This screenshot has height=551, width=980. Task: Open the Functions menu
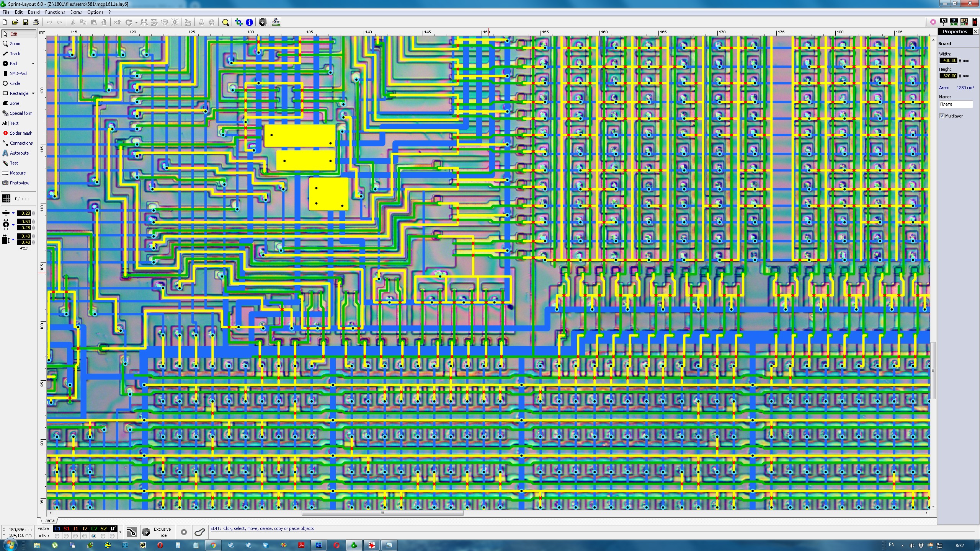[55, 12]
